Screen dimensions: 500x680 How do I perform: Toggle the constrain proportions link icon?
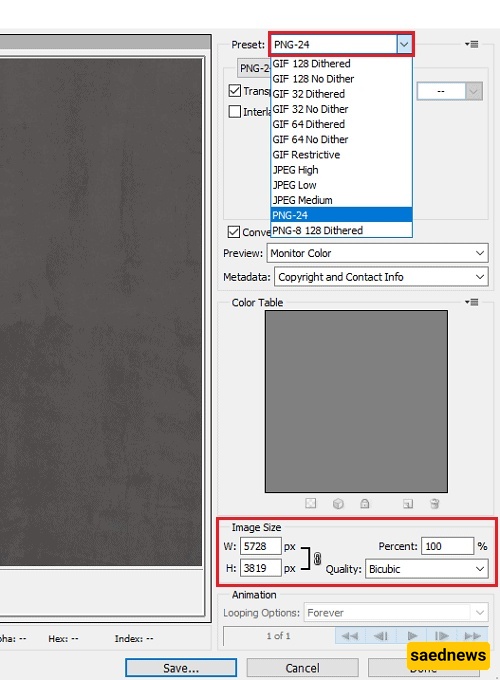(317, 559)
